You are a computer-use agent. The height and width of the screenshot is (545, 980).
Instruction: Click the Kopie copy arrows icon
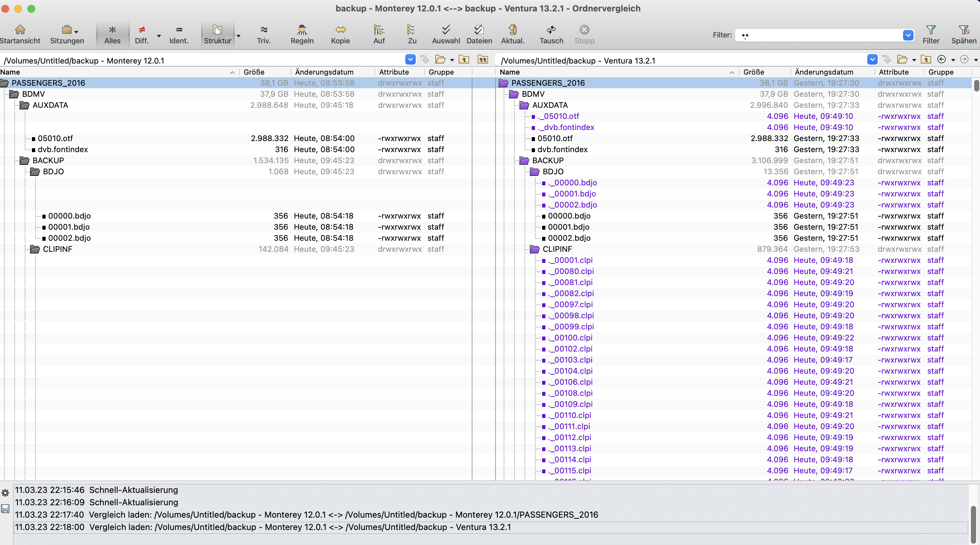340,30
